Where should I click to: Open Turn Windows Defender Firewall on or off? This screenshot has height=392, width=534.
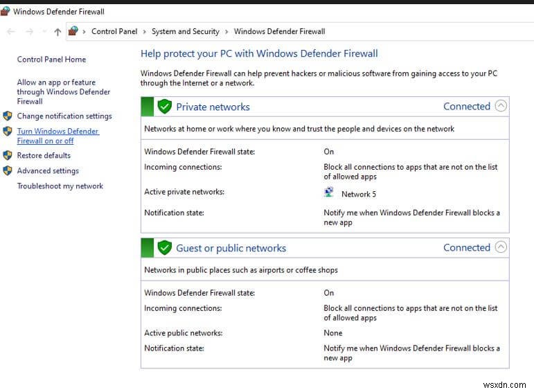tap(58, 136)
